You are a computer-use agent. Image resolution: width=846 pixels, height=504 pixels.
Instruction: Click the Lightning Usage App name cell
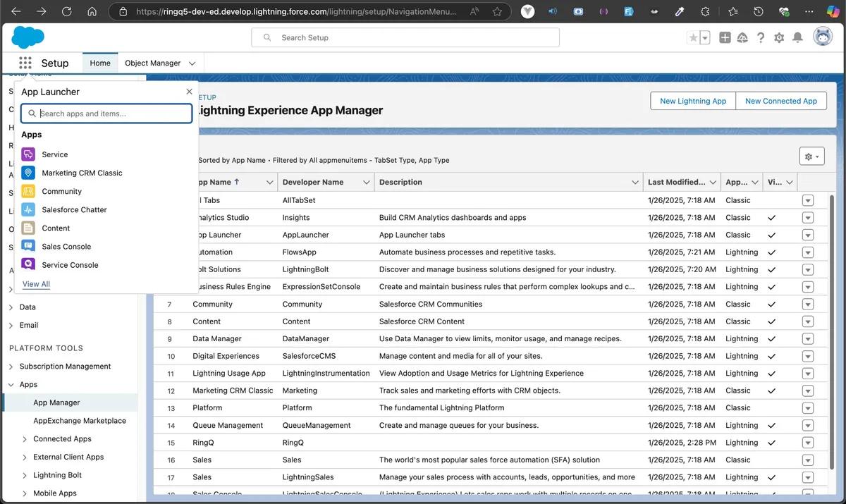[x=229, y=374]
